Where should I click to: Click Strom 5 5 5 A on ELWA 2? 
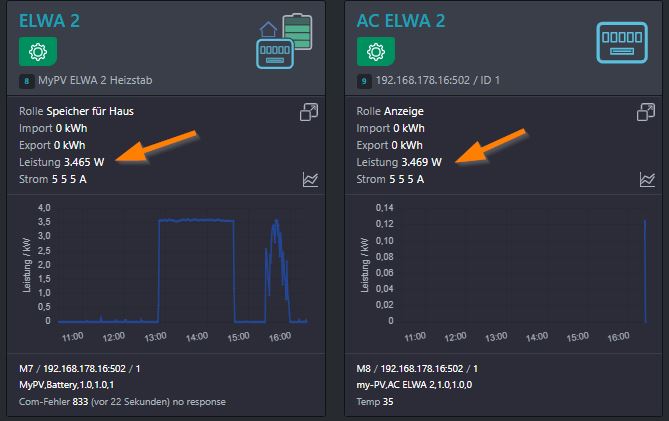pyautogui.click(x=53, y=179)
